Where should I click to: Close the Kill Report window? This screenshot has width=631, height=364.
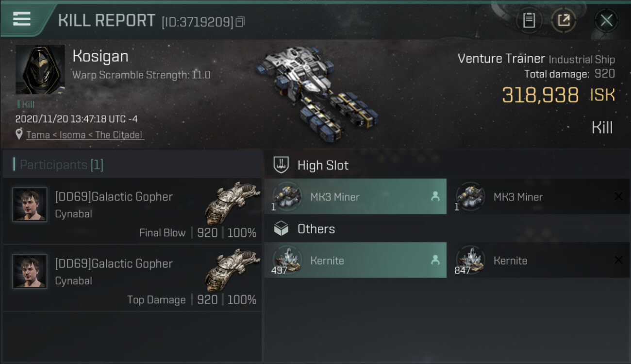point(606,20)
